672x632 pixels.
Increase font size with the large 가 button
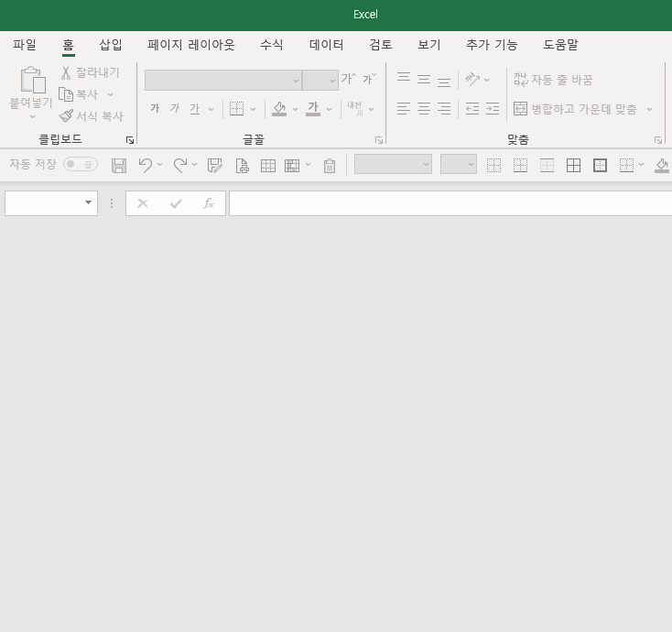pyautogui.click(x=349, y=79)
